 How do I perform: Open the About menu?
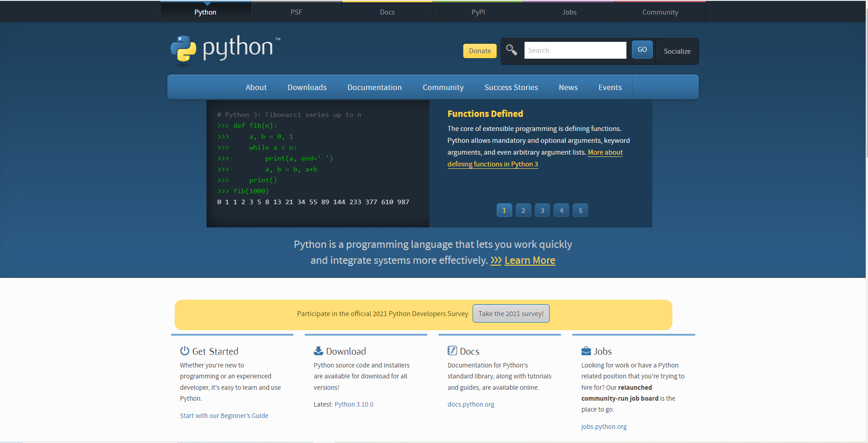[256, 87]
